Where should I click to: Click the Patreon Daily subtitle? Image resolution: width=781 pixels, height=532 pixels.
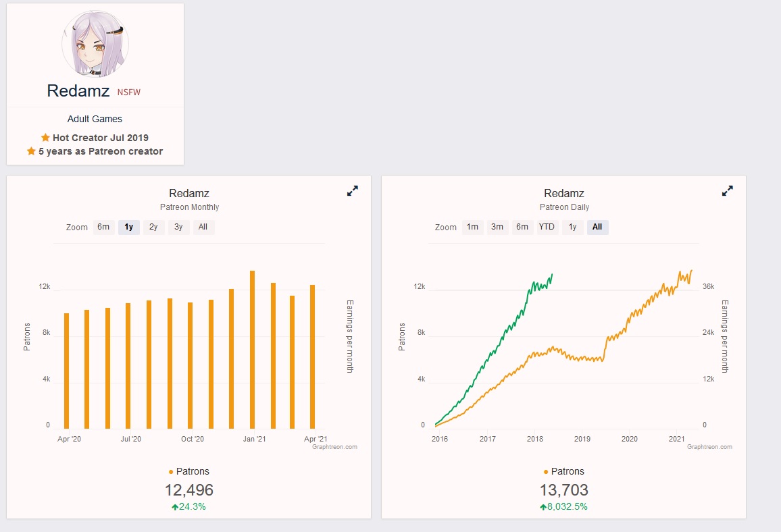coord(564,207)
